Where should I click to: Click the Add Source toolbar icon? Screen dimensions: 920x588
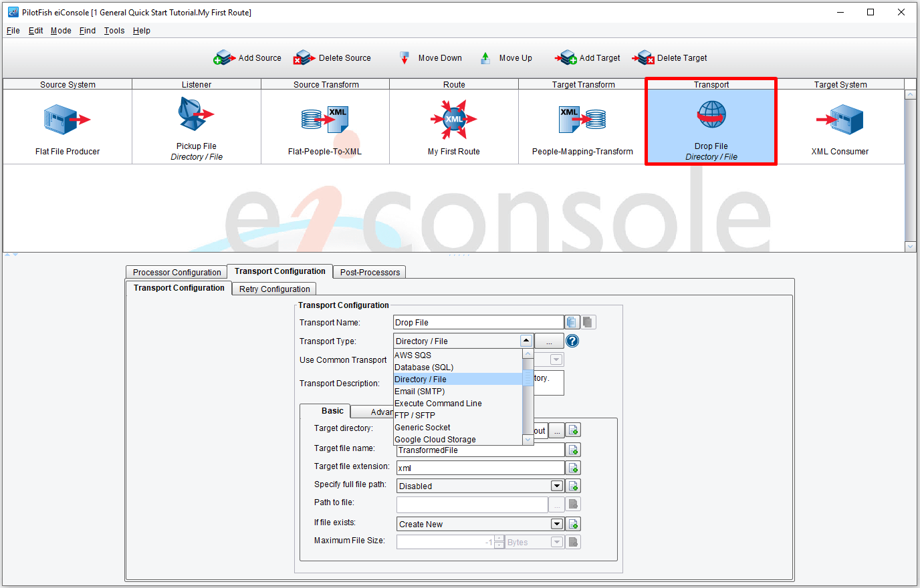(x=225, y=58)
